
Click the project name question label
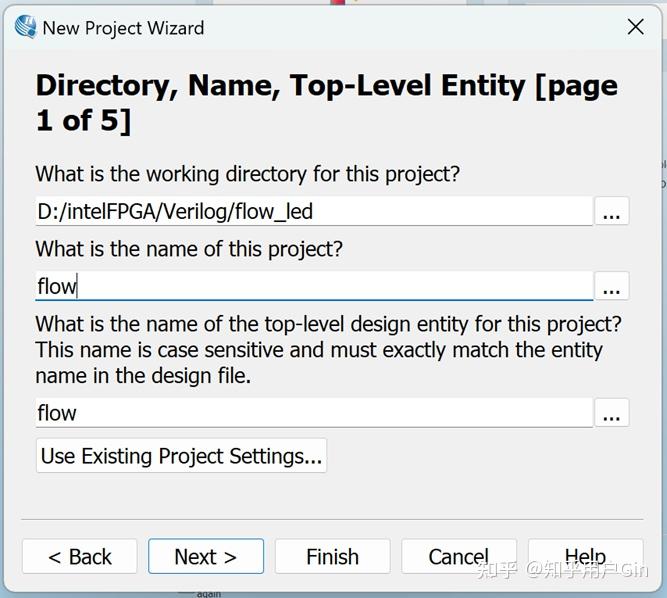189,249
